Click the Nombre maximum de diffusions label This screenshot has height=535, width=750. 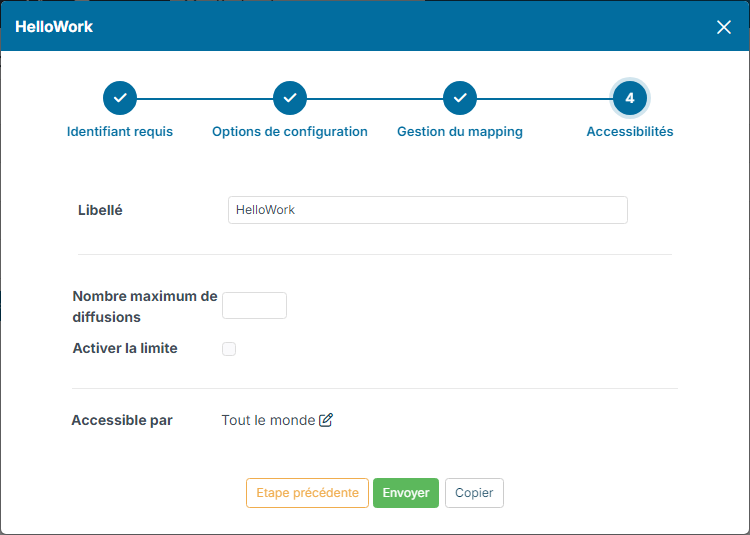[145, 306]
